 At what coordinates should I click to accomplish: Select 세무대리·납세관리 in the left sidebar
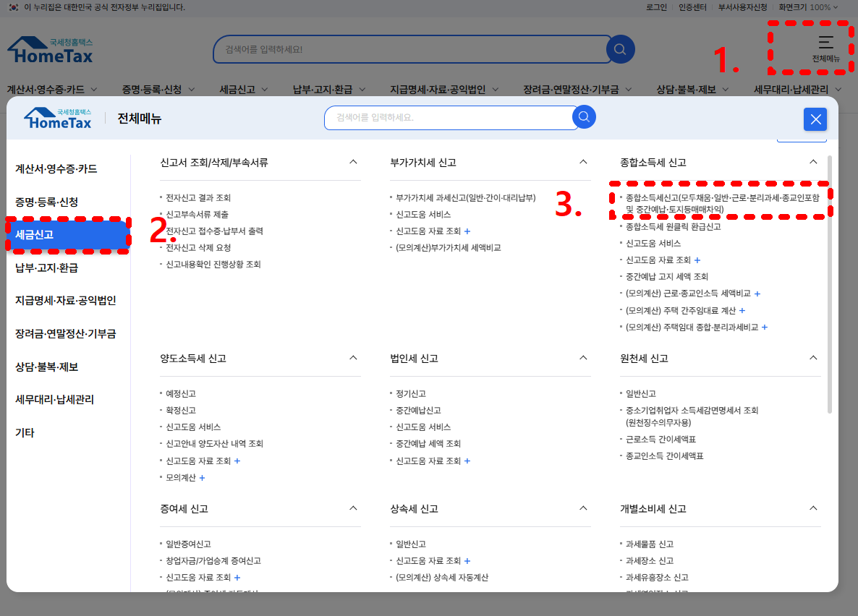pyautogui.click(x=55, y=399)
